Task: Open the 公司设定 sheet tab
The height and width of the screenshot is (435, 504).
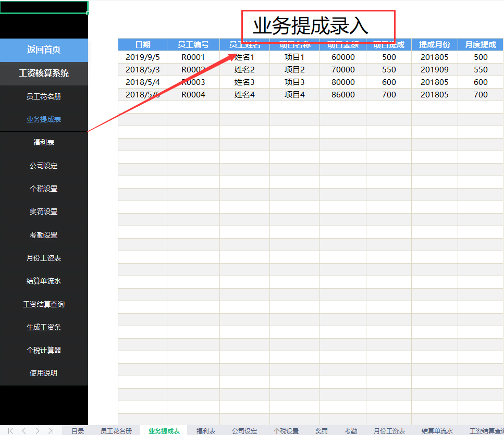Action: [x=244, y=431]
